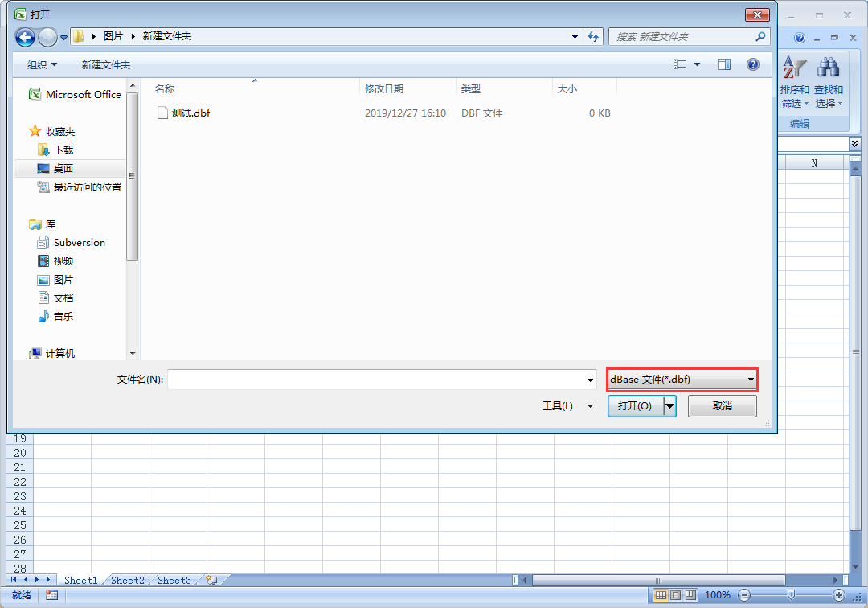Click the refresh icon in address bar
This screenshot has height=608, width=868.
tap(593, 36)
